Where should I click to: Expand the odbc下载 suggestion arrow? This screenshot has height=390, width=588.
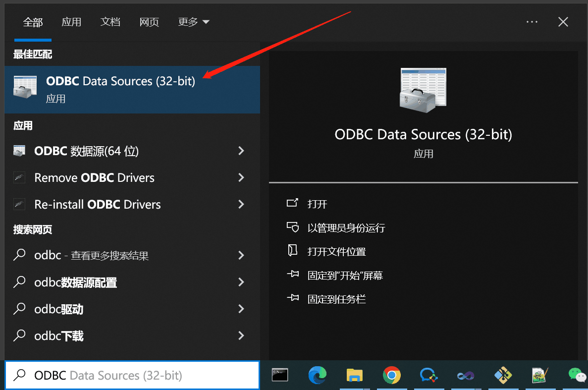point(241,335)
